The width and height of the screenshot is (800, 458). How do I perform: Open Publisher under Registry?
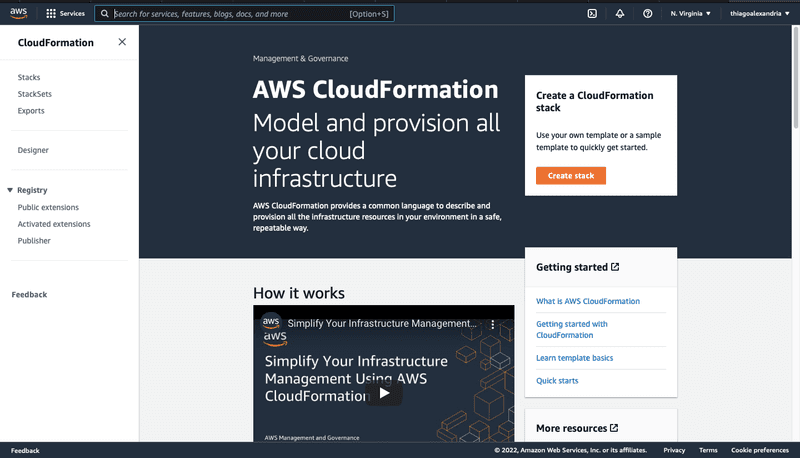pos(34,241)
